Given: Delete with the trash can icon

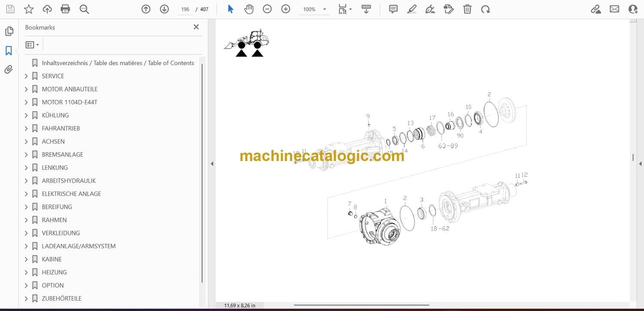Looking at the screenshot, I should [x=467, y=9].
